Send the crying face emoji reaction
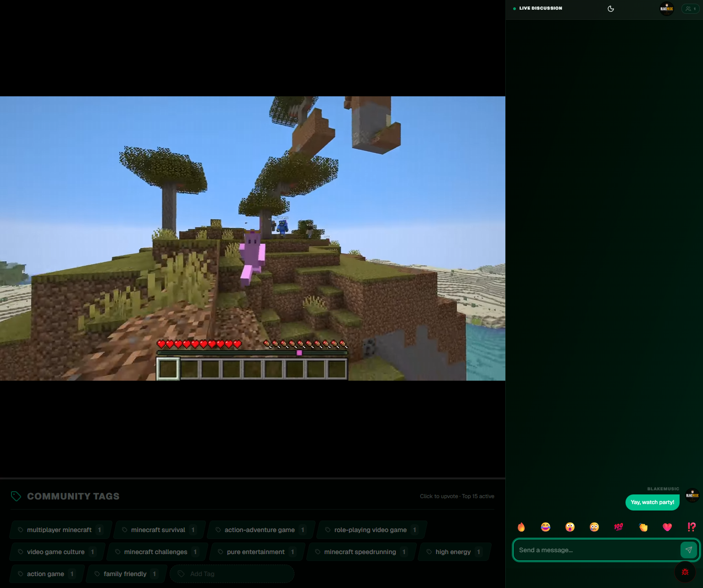Viewport: 703px width, 588px height. tap(594, 527)
